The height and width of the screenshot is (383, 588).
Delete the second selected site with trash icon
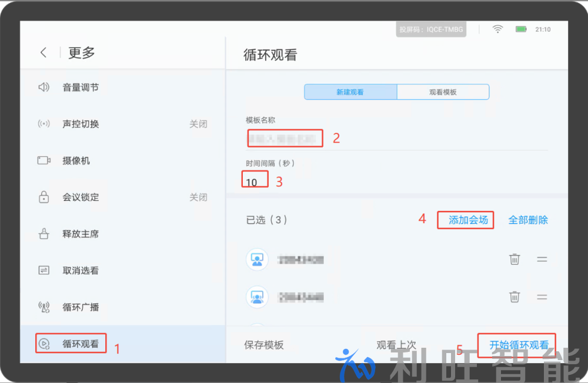(514, 297)
